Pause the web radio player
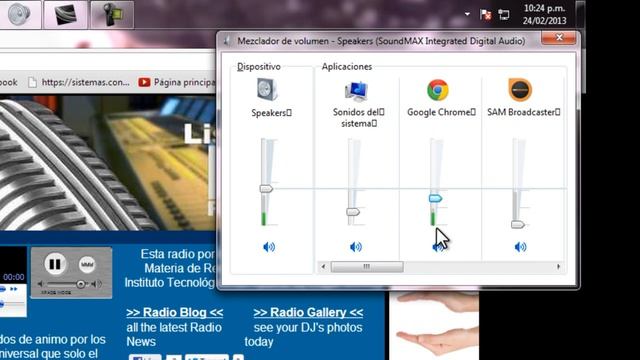Viewport: 640px width, 360px height. pyautogui.click(x=55, y=264)
